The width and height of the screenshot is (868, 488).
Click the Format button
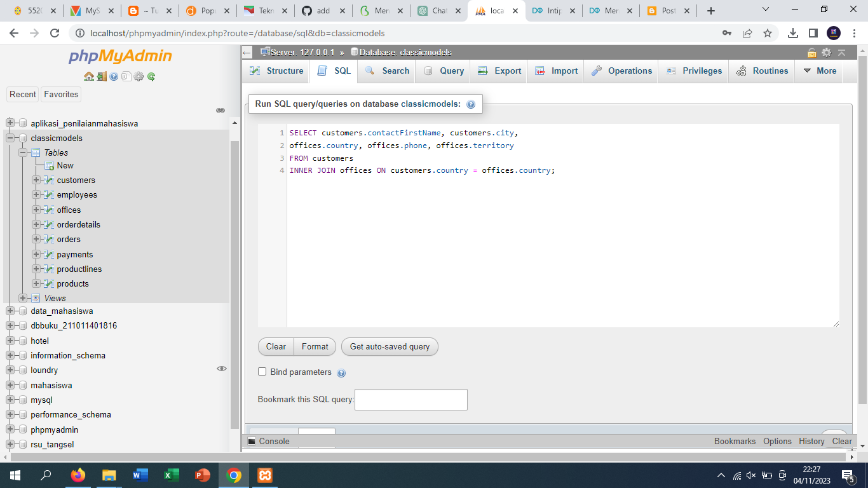point(315,347)
